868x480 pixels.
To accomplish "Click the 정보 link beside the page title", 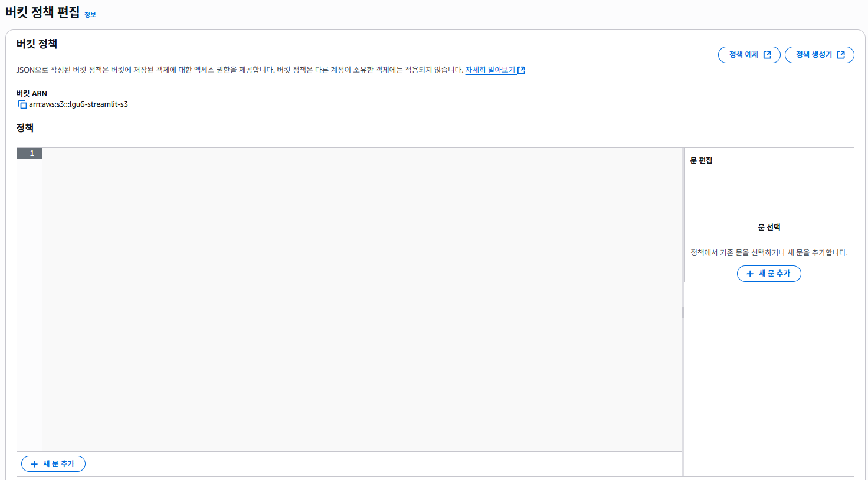I will [x=90, y=15].
